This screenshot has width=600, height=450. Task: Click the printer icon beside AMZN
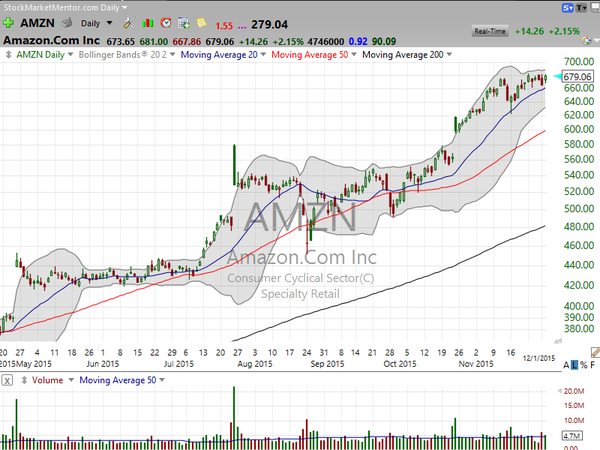pyautogui.click(x=67, y=23)
